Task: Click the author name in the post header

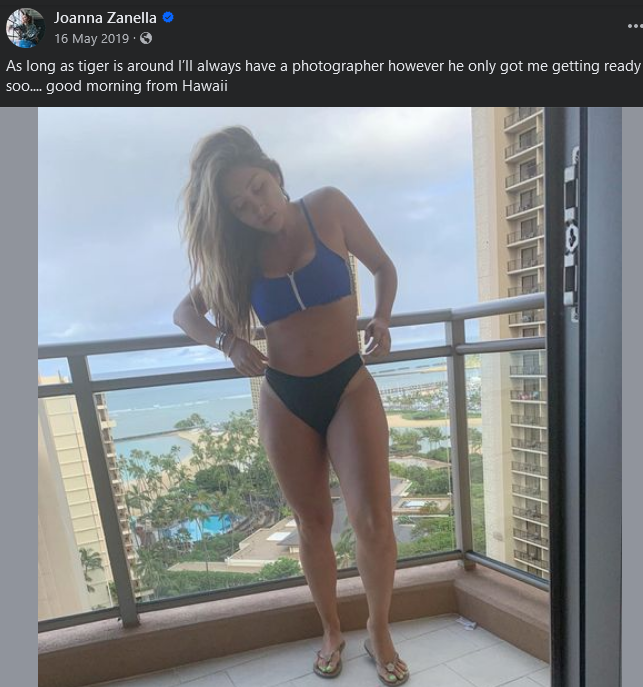Action: tap(105, 18)
